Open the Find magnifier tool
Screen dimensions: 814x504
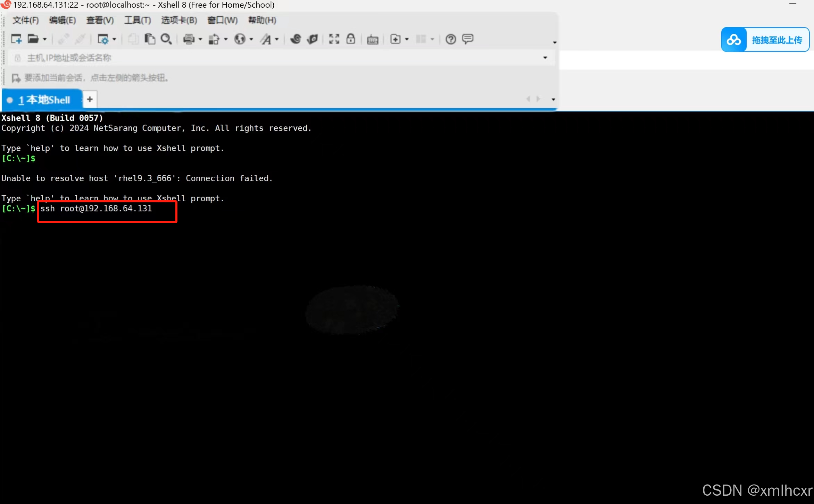click(x=166, y=39)
